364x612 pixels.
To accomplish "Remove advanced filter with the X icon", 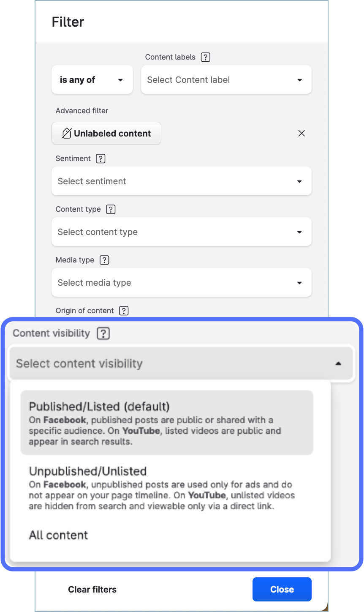I will 302,134.
